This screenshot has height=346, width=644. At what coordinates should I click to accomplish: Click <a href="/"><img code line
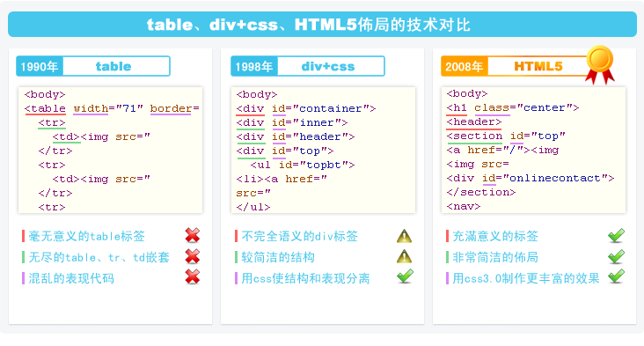coord(502,150)
